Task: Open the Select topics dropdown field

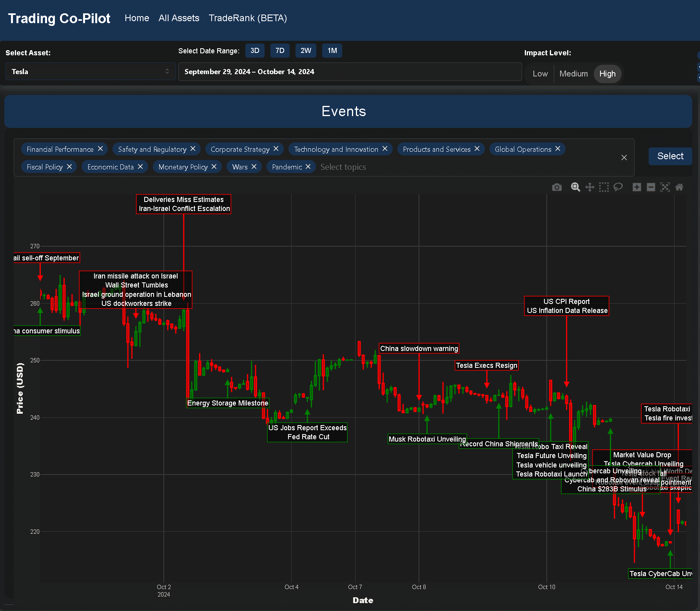Action: [x=343, y=167]
